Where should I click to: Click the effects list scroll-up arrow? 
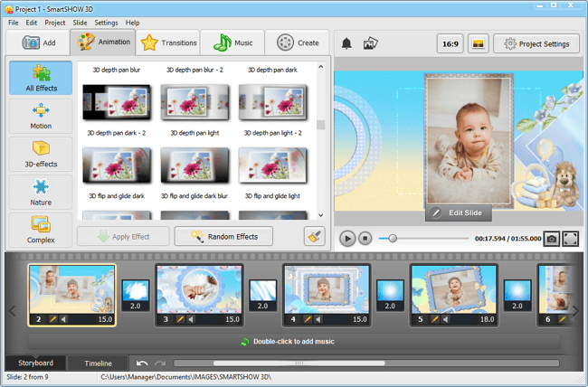coord(320,67)
